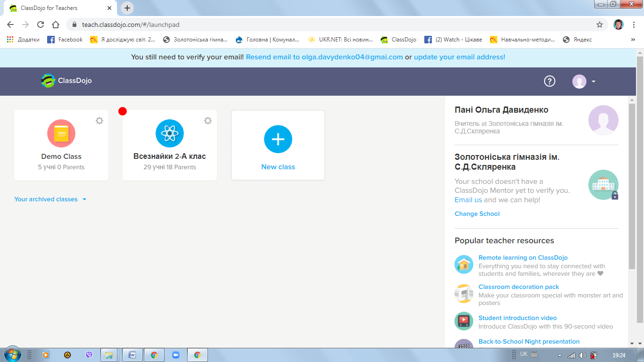
Task: Open the profile avatar in the header
Action: pyautogui.click(x=579, y=82)
